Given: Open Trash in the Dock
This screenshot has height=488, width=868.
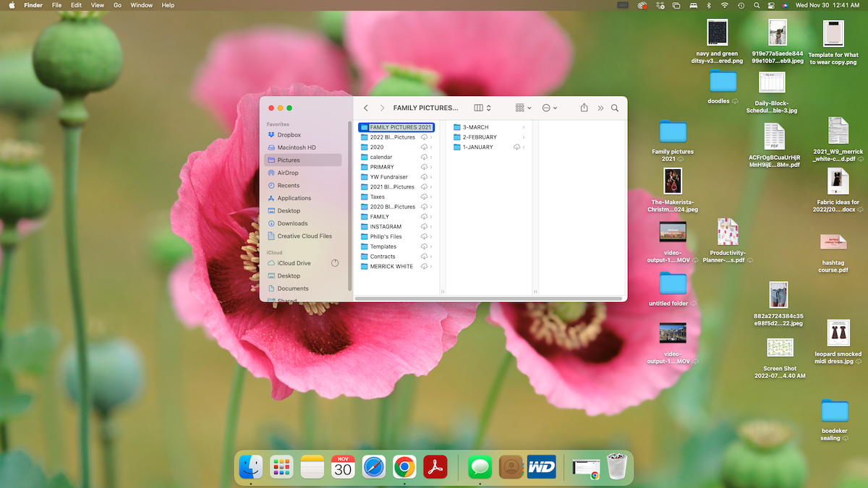Looking at the screenshot, I should click(616, 466).
